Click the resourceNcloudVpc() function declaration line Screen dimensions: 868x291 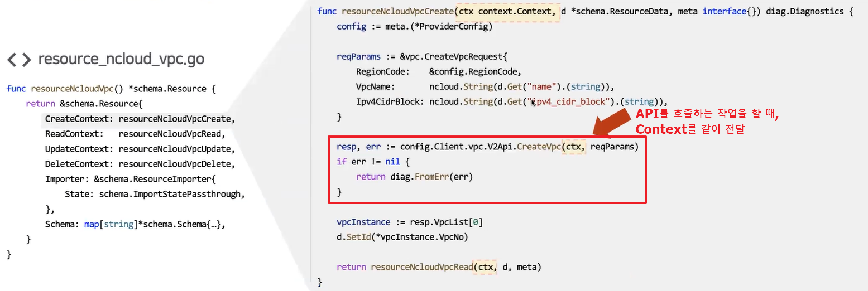tap(111, 89)
